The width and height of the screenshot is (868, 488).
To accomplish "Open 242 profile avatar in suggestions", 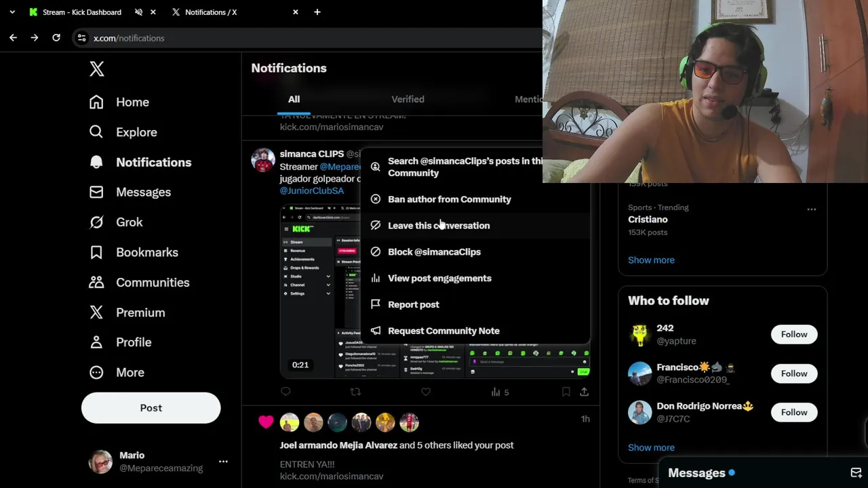I will [639, 334].
